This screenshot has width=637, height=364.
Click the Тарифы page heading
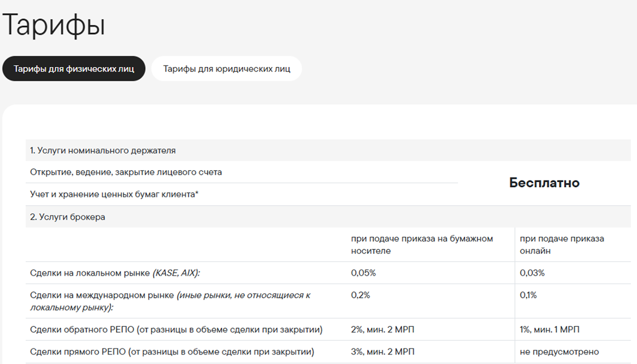tap(54, 25)
